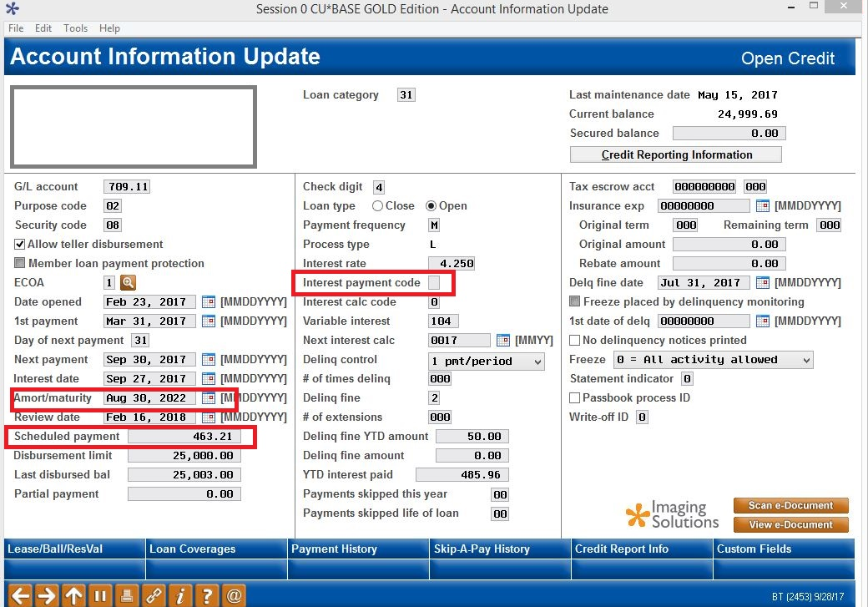Open the Tools menu
Viewport: 868px width, 607px height.
75,28
